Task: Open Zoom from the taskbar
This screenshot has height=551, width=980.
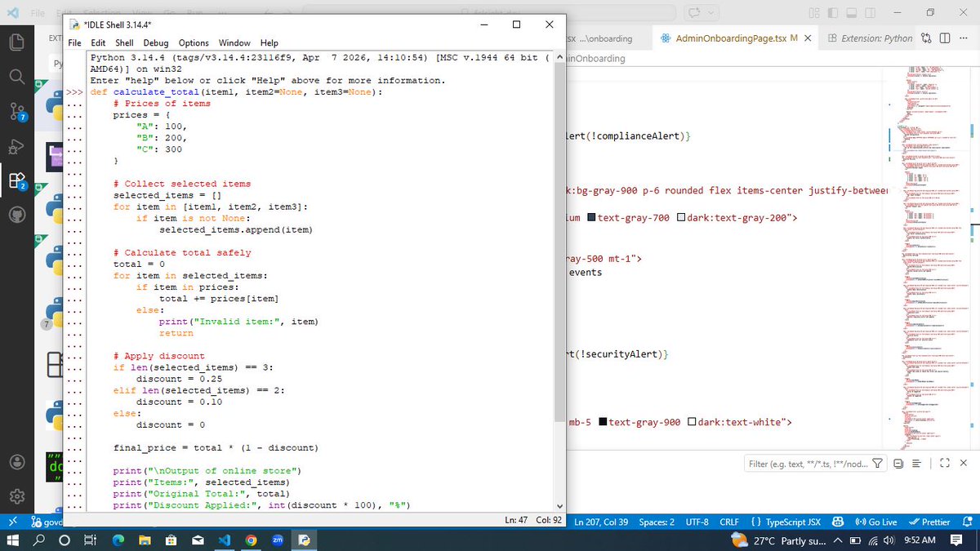Action: (x=277, y=540)
